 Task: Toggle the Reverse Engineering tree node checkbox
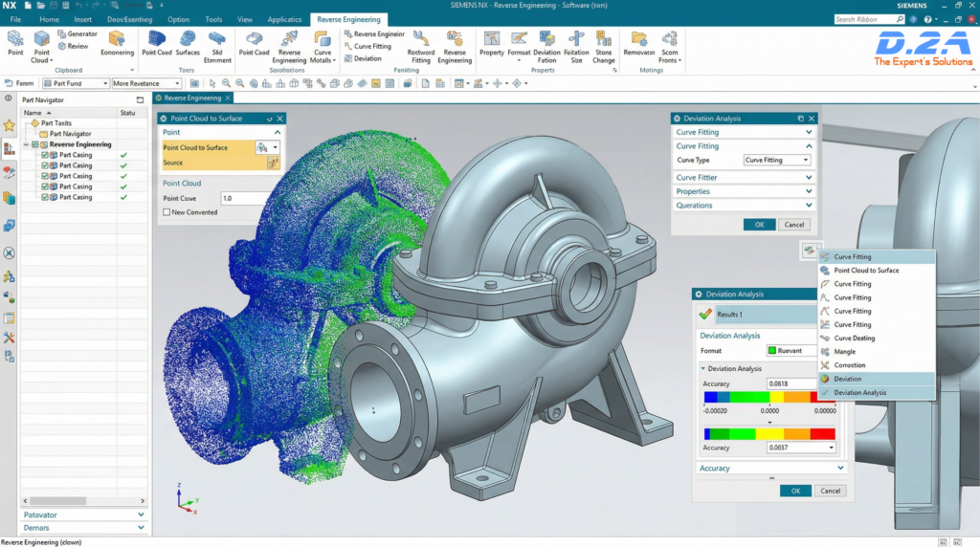[35, 144]
